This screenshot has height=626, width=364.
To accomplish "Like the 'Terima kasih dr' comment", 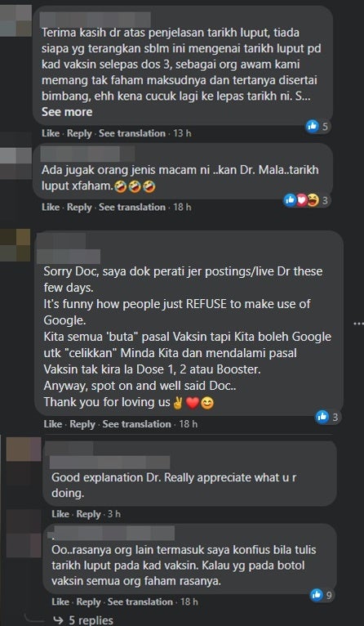I will [51, 133].
